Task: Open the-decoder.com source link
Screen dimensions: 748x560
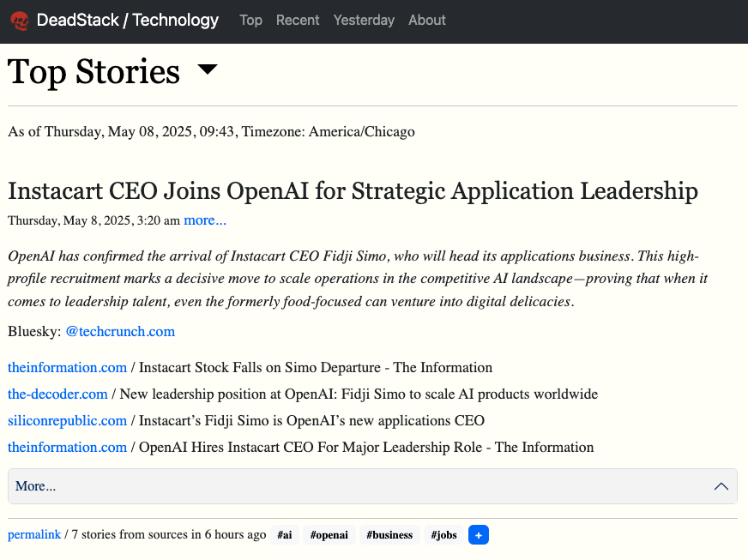Action: 57,394
